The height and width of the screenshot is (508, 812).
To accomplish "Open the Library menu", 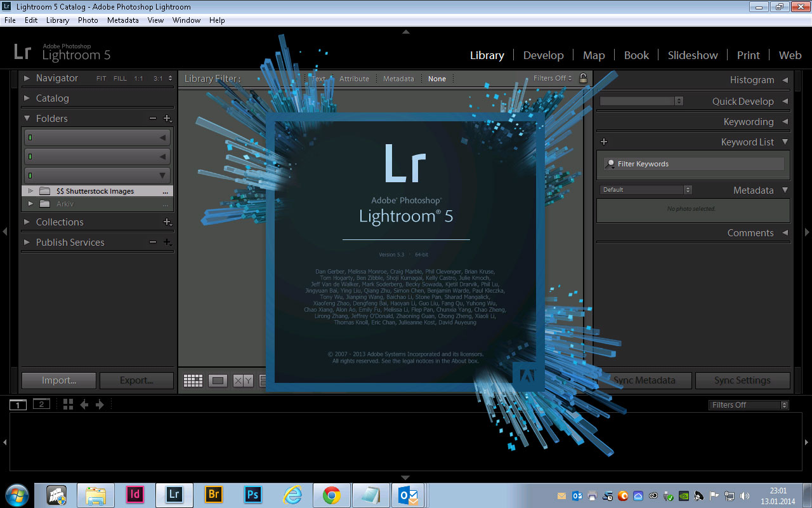I will coord(58,20).
